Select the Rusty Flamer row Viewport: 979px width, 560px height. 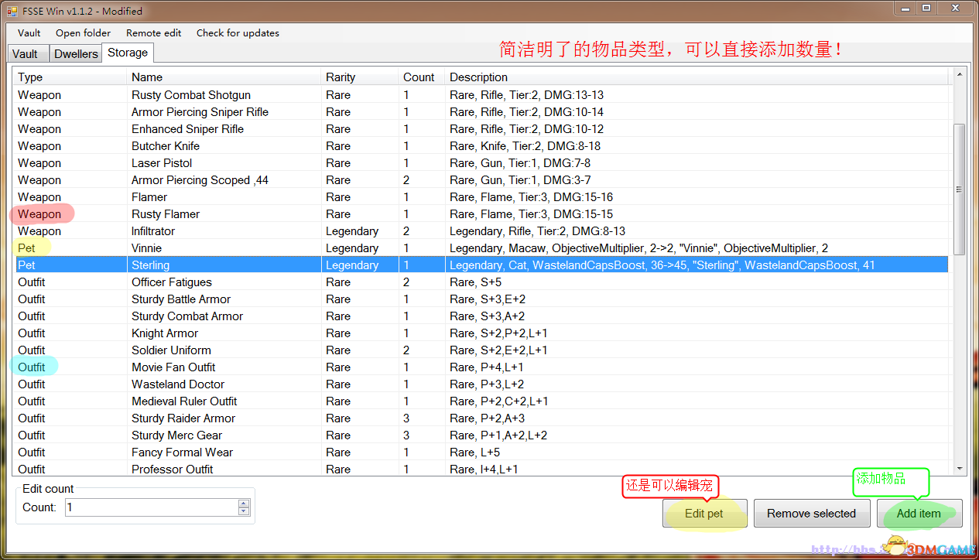[x=481, y=214]
